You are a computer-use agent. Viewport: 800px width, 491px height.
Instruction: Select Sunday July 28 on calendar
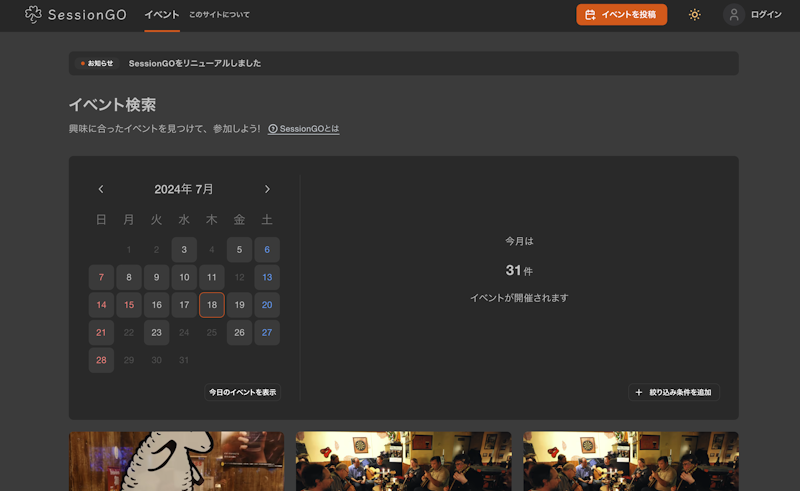[x=101, y=360]
